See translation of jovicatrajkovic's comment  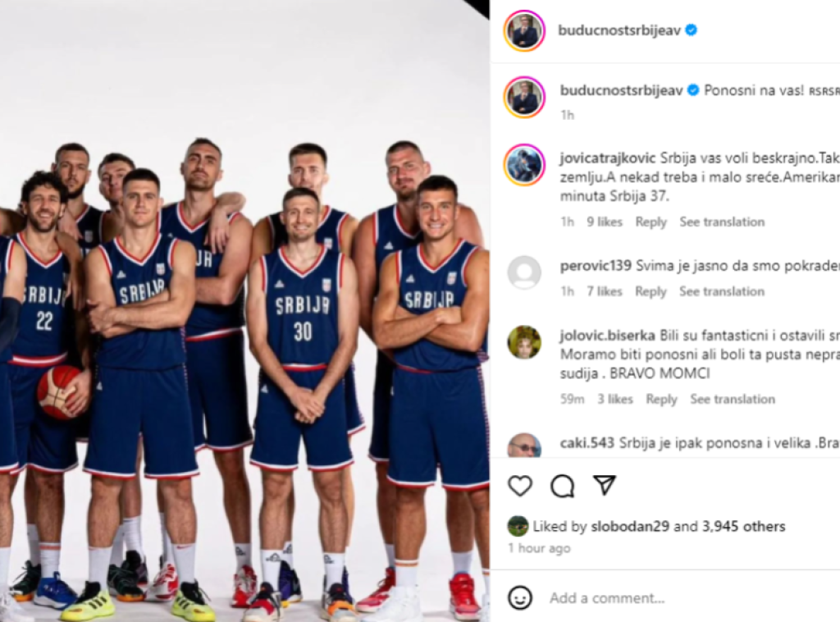722,222
